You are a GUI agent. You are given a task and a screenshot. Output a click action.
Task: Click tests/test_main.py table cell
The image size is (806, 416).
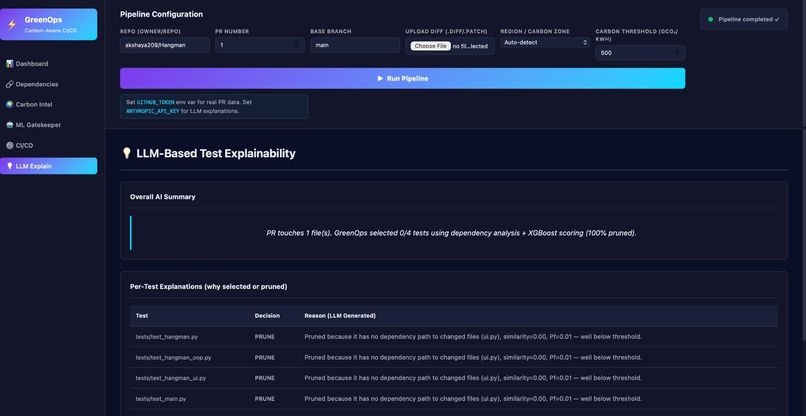[x=161, y=399]
